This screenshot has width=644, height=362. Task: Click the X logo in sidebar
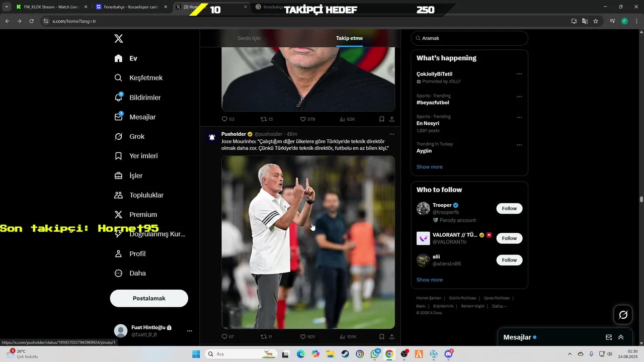tap(118, 39)
